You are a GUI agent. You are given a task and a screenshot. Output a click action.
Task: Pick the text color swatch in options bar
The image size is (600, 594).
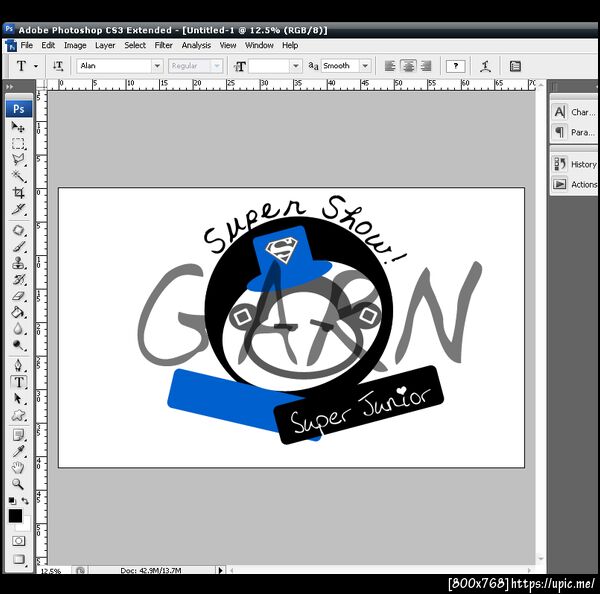455,66
